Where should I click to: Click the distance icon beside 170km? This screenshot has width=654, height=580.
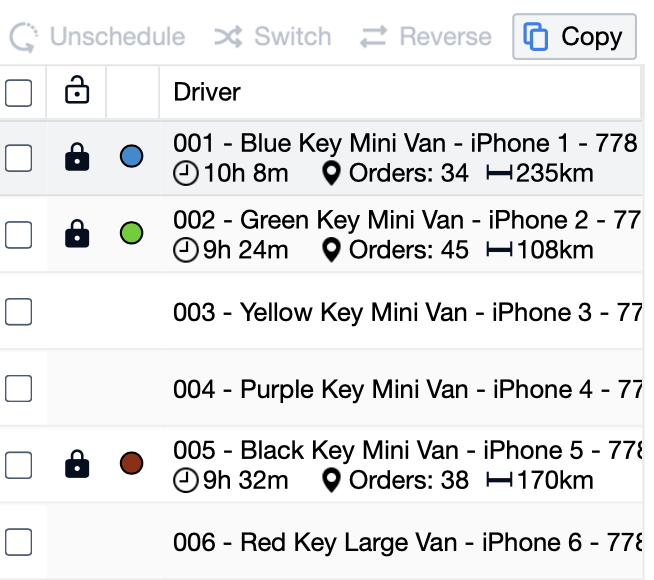pos(499,481)
